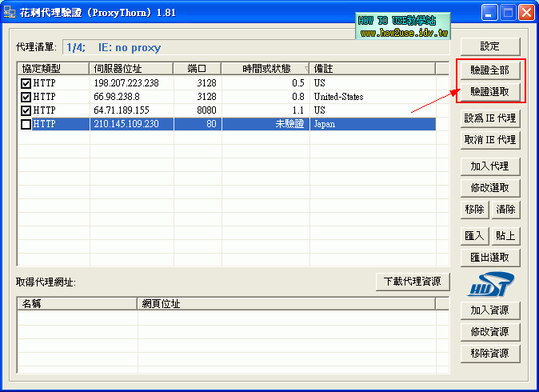Click 修改選取 button
Image resolution: width=539 pixels, height=392 pixels.
click(x=490, y=188)
